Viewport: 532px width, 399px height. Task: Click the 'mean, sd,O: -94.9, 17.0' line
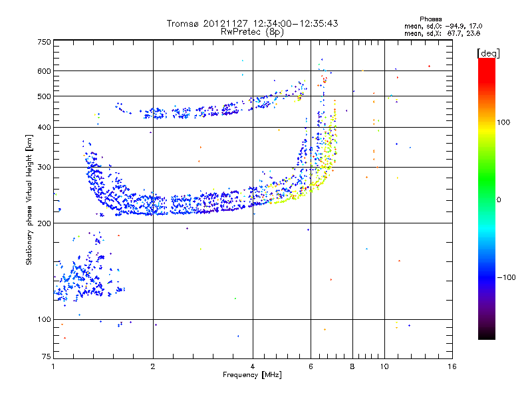pos(443,26)
